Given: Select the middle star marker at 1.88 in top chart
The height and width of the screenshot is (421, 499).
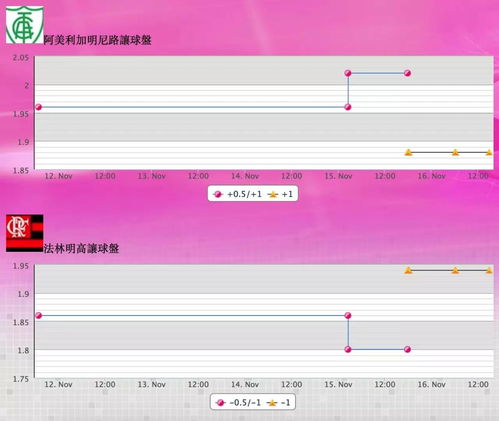Looking at the screenshot, I should [455, 152].
